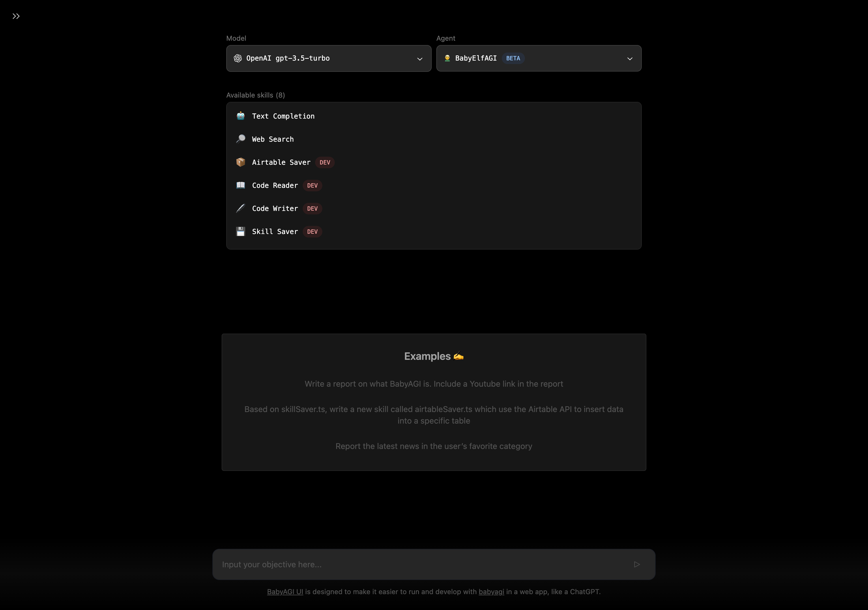This screenshot has width=868, height=610.
Task: Click the send arrow icon
Action: pyautogui.click(x=637, y=564)
